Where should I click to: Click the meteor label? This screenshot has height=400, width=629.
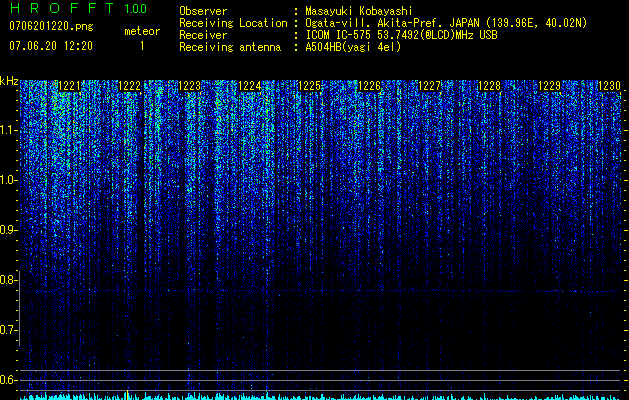142,32
